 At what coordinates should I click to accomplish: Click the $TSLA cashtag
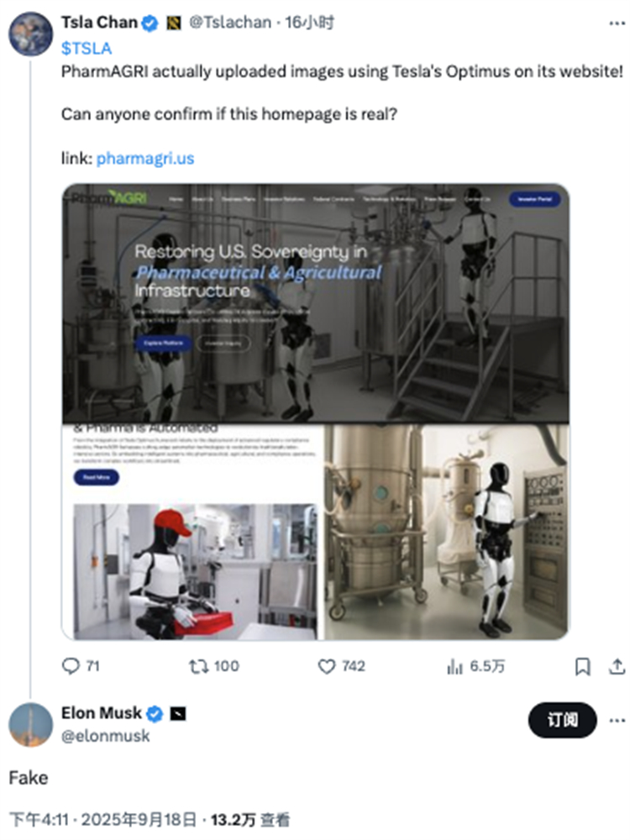(x=87, y=49)
